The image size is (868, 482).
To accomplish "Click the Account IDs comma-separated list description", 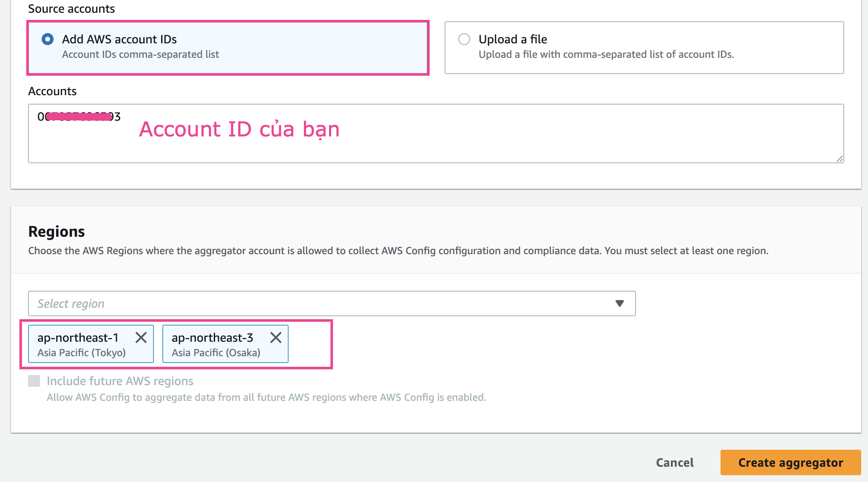I will tap(140, 54).
